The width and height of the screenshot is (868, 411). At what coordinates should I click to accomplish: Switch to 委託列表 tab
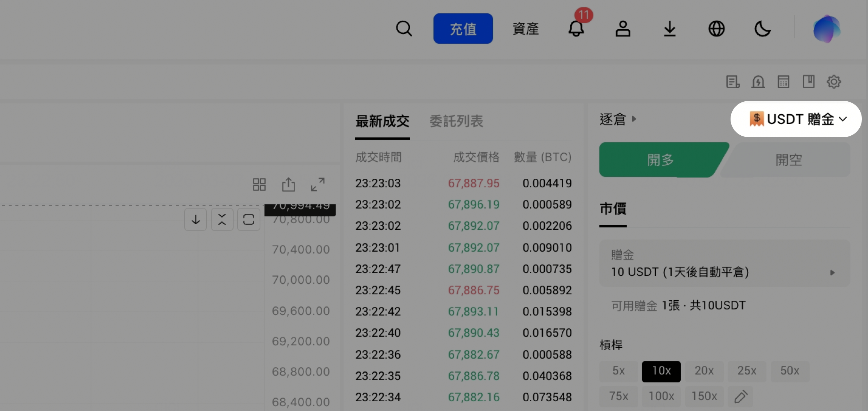tap(456, 121)
